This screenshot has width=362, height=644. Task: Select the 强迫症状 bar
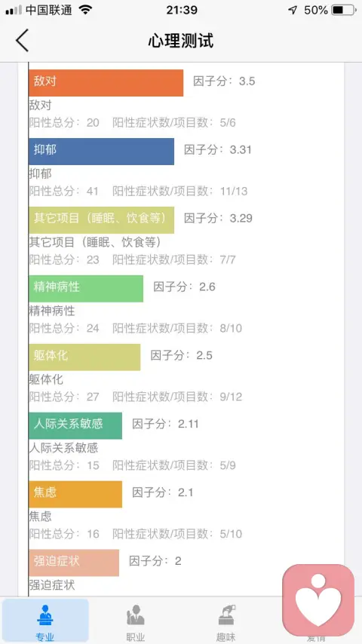[74, 563]
